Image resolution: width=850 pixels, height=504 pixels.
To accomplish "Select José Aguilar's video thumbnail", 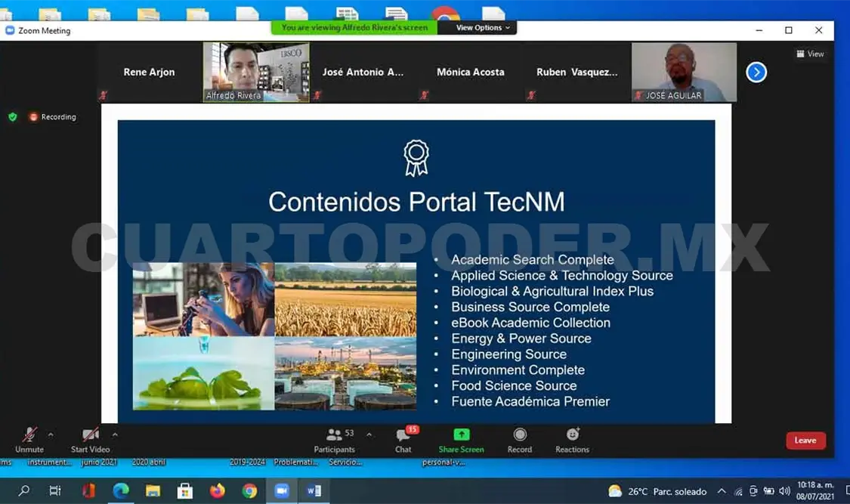I will [684, 72].
